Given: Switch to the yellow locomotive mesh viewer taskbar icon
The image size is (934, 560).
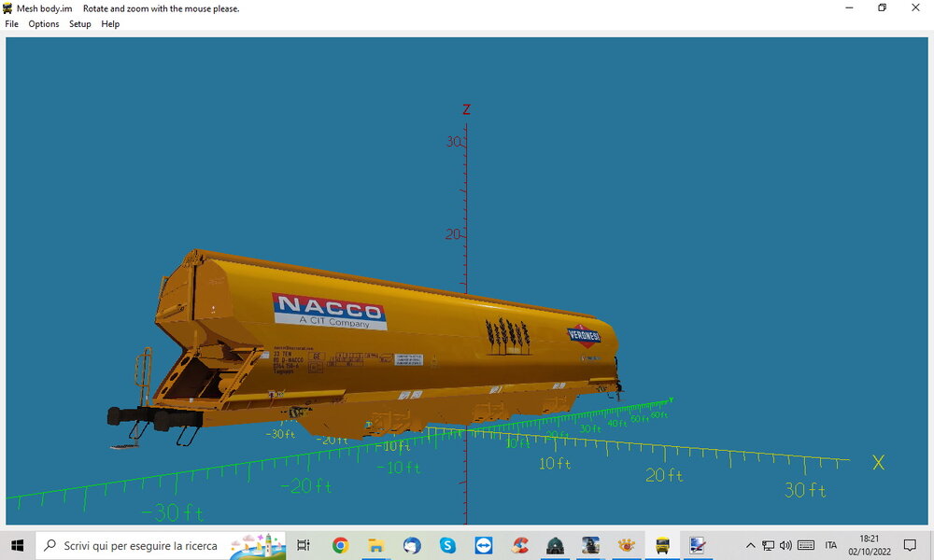Looking at the screenshot, I should [662, 545].
